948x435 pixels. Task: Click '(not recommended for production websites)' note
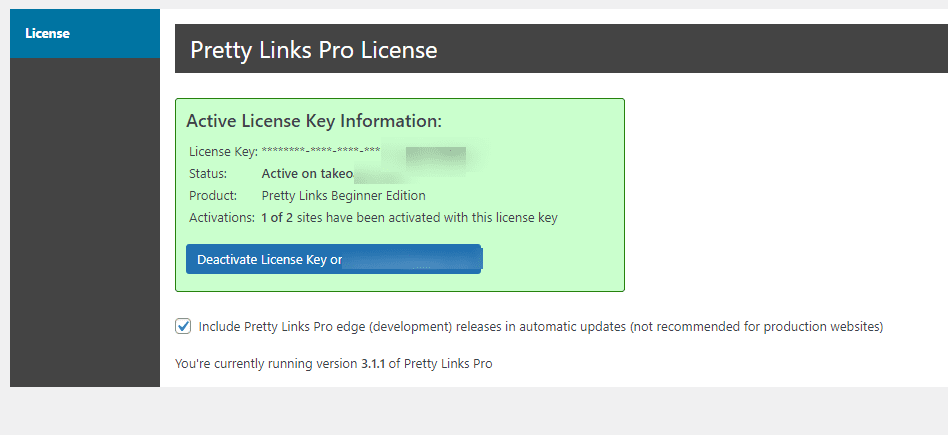(x=756, y=327)
